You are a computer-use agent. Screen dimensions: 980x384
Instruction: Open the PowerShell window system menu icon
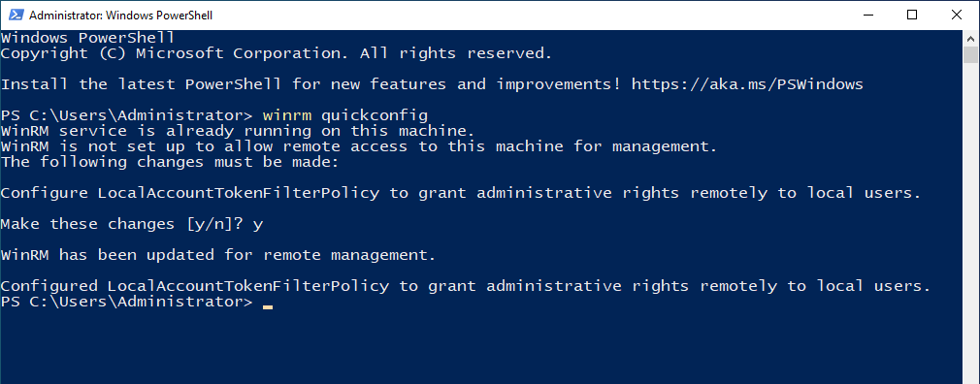click(x=16, y=15)
